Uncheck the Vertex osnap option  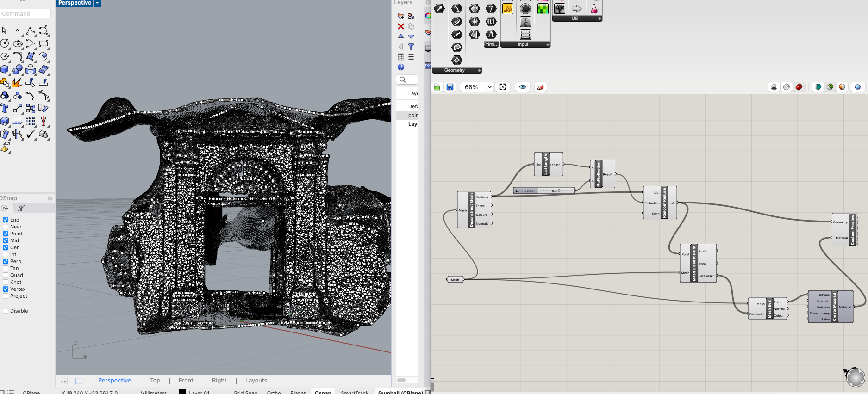[x=6, y=289]
